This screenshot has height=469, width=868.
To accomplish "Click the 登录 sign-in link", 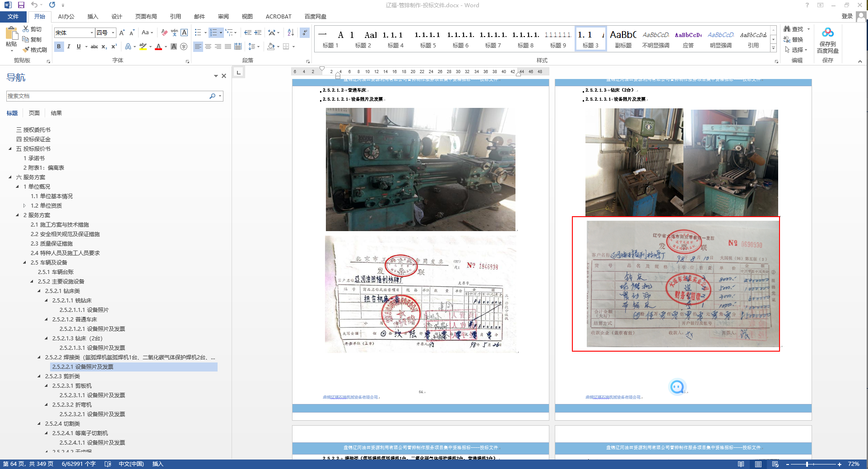I will pos(847,16).
